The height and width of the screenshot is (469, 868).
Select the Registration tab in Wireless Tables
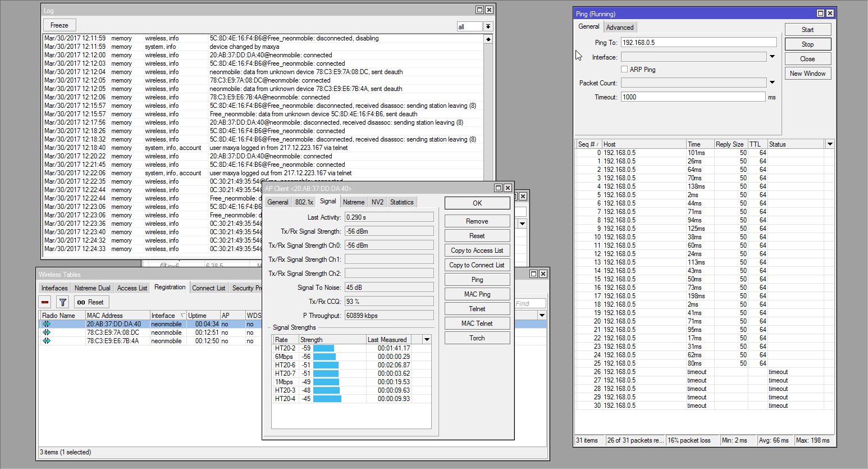[170, 287]
